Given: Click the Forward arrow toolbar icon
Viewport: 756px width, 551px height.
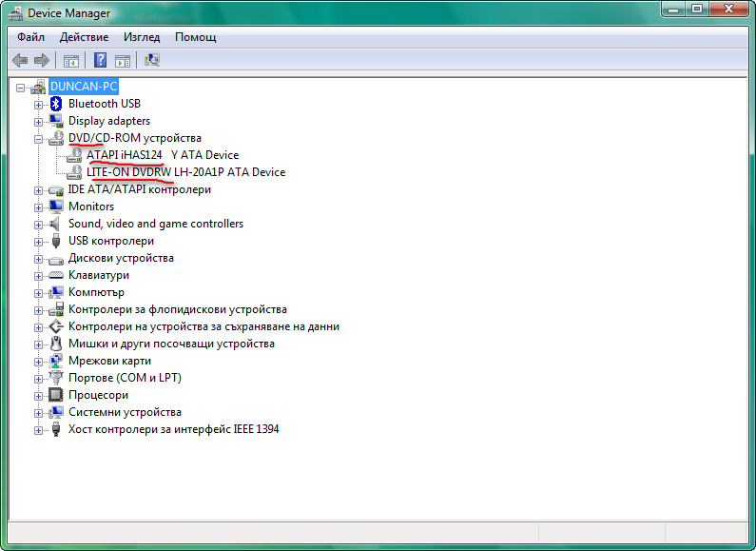Looking at the screenshot, I should (x=42, y=60).
